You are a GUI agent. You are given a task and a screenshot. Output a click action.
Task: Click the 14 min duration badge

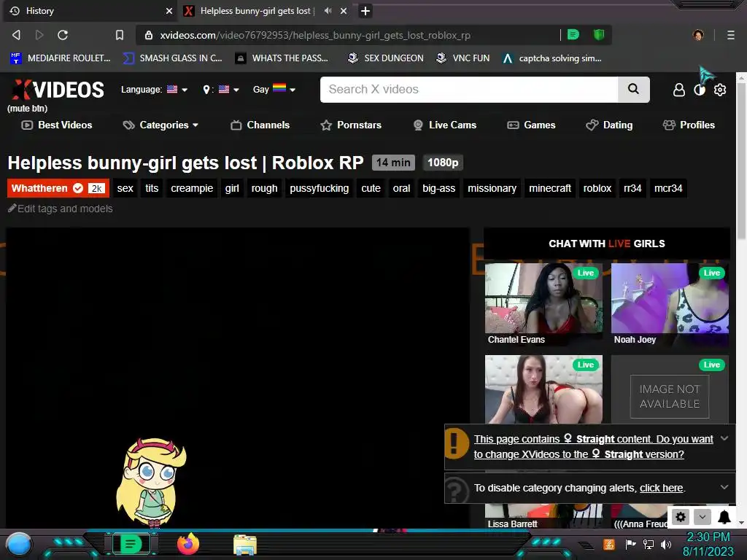393,163
